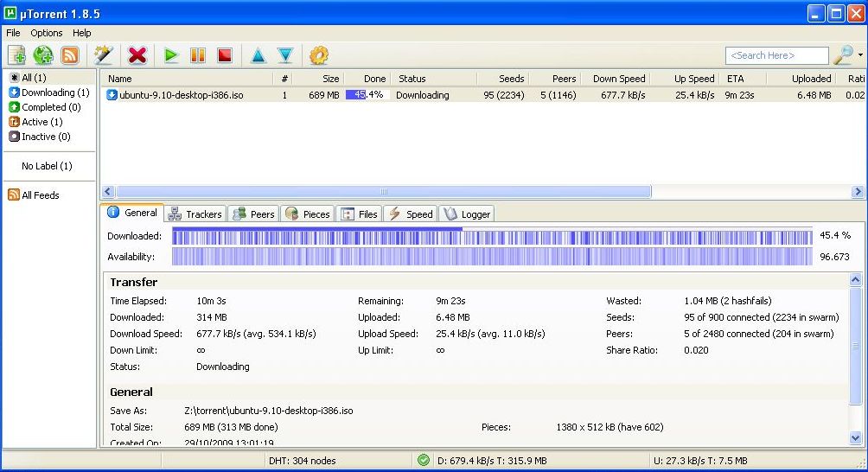This screenshot has height=472, width=868.
Task: Open the Help menu
Action: coord(82,33)
